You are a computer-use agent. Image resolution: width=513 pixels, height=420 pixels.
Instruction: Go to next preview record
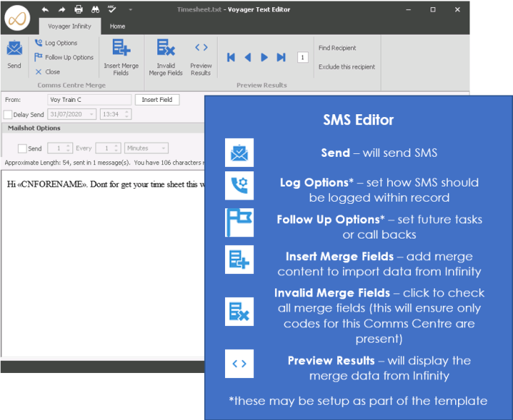(264, 57)
